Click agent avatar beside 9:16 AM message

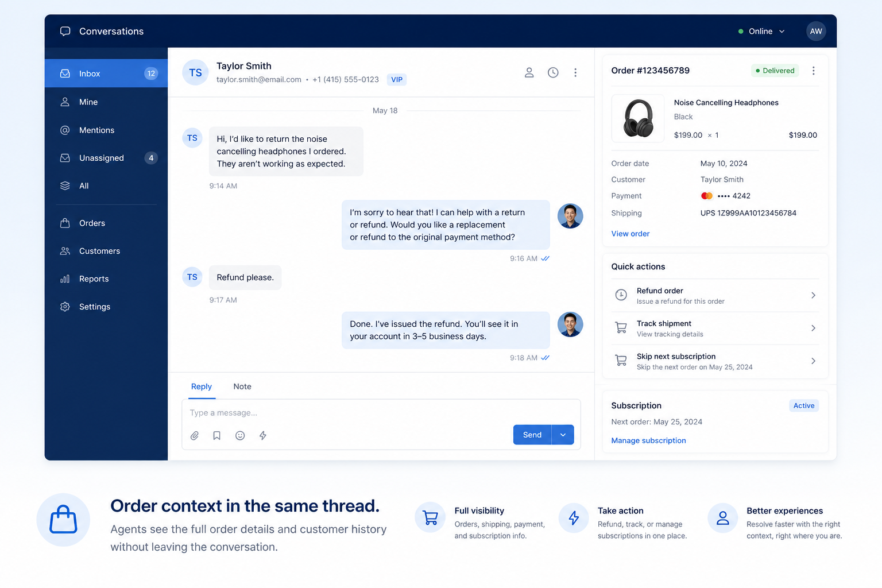[x=570, y=216]
